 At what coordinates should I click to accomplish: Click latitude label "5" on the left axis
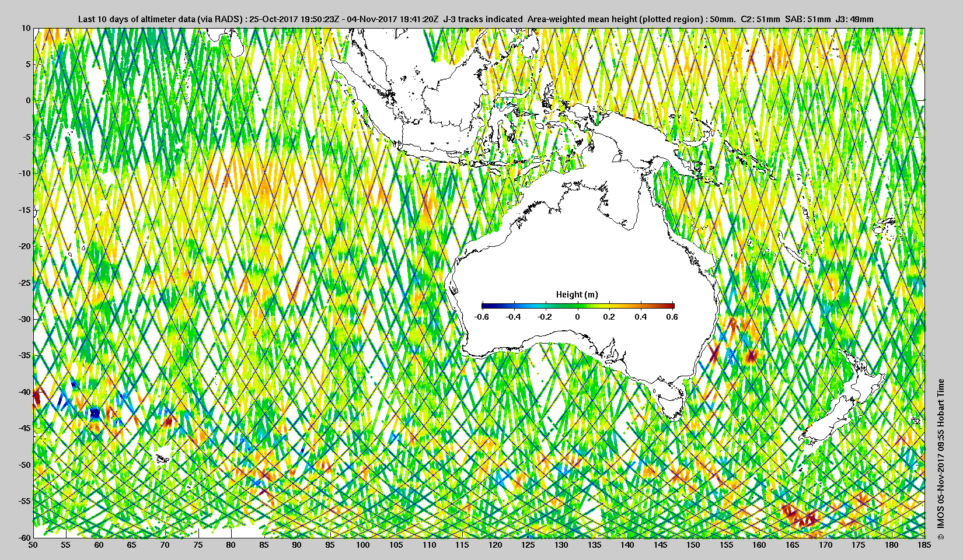tap(27, 64)
